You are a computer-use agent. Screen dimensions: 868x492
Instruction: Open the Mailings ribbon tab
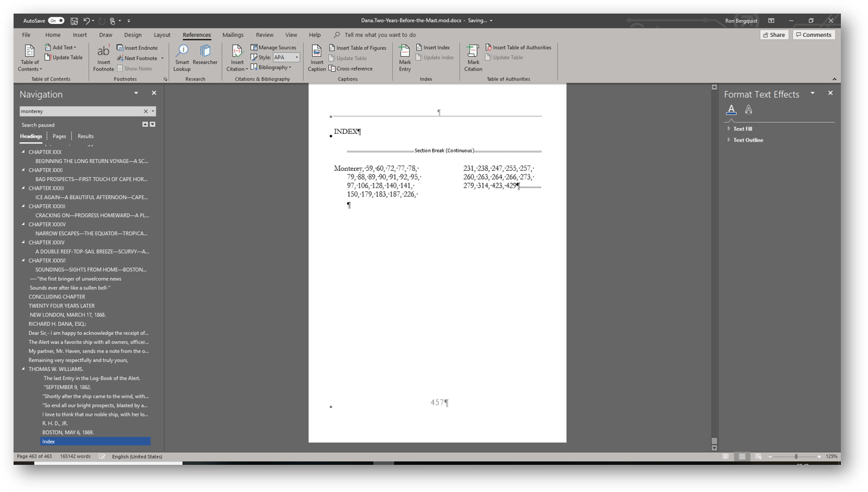click(233, 35)
